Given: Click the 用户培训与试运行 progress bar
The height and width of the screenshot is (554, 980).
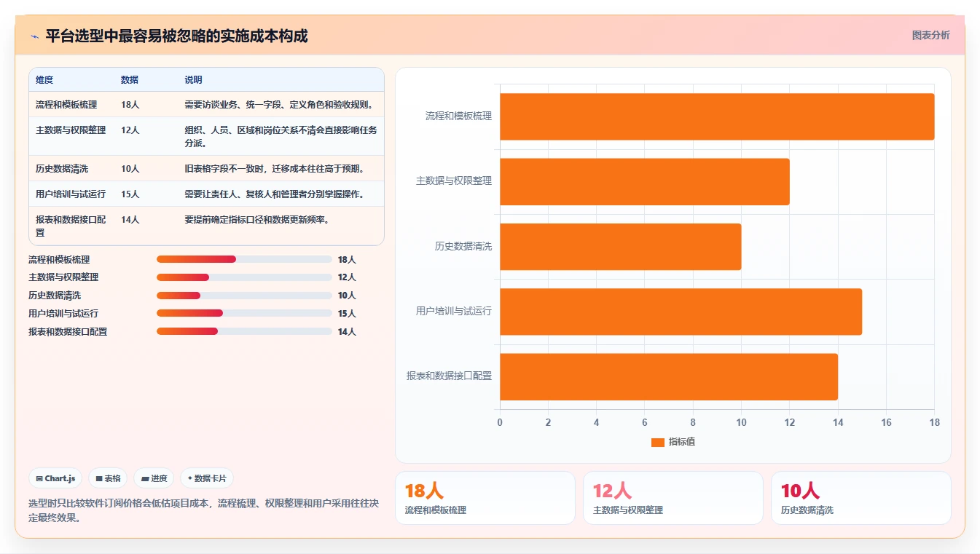Looking at the screenshot, I should 244,313.
